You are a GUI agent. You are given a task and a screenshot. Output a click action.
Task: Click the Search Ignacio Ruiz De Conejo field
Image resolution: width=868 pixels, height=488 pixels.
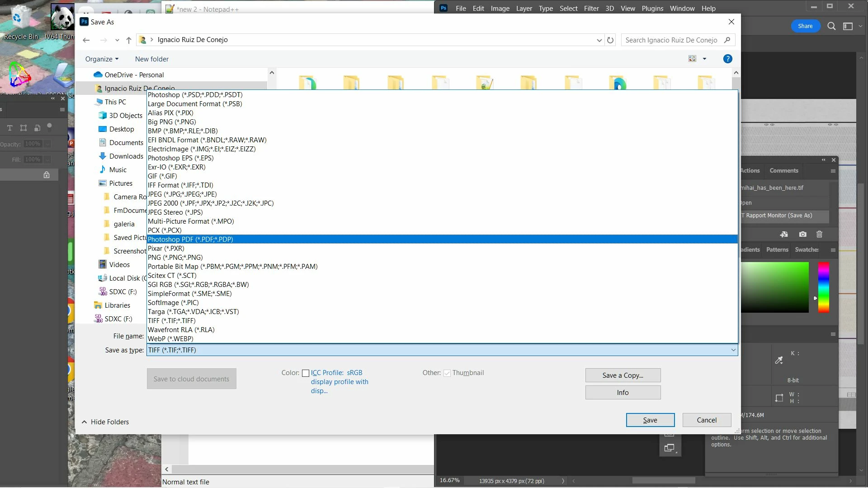click(671, 40)
